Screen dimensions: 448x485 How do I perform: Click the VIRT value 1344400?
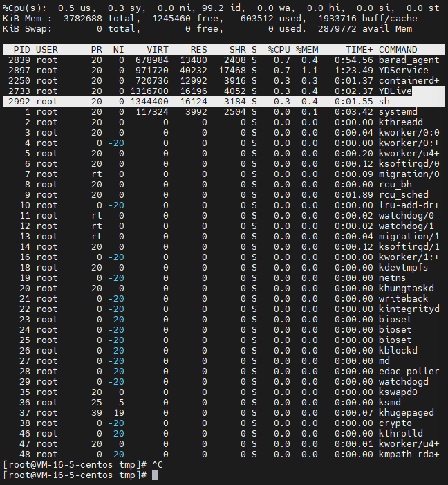coord(149,102)
